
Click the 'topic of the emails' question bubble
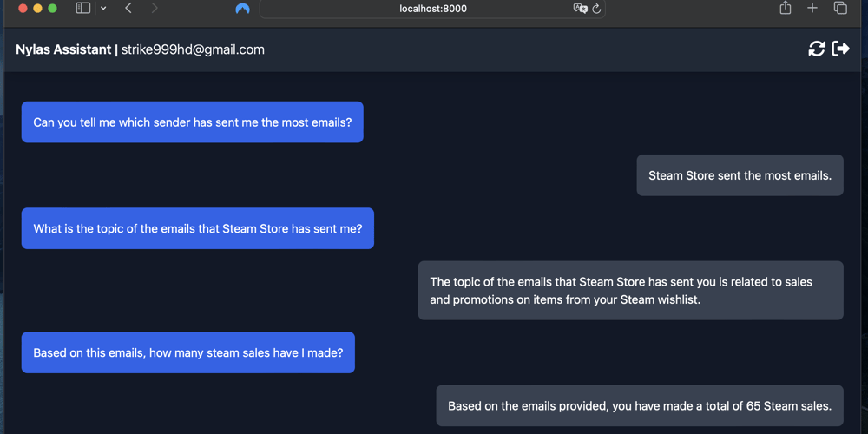[x=197, y=229]
